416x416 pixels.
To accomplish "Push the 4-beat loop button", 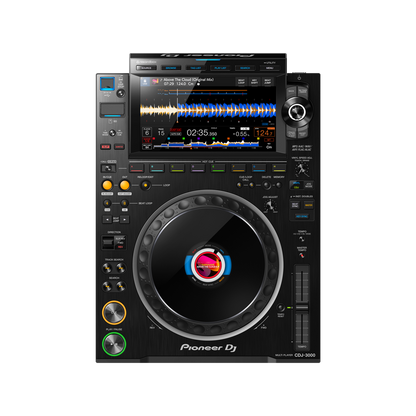I will pos(107,203).
